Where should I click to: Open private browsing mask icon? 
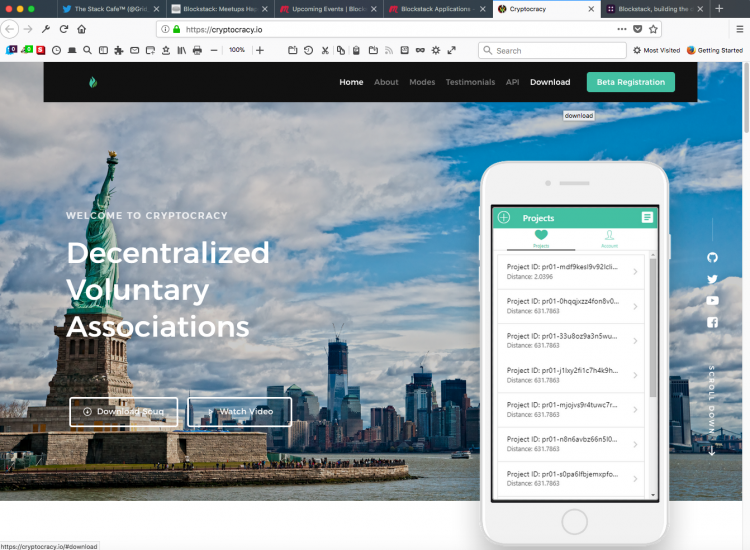coord(420,50)
